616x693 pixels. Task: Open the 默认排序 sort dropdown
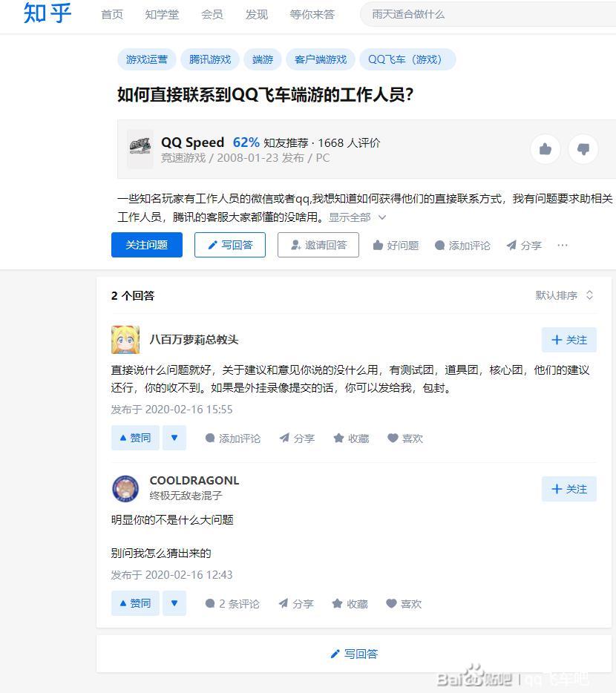564,295
